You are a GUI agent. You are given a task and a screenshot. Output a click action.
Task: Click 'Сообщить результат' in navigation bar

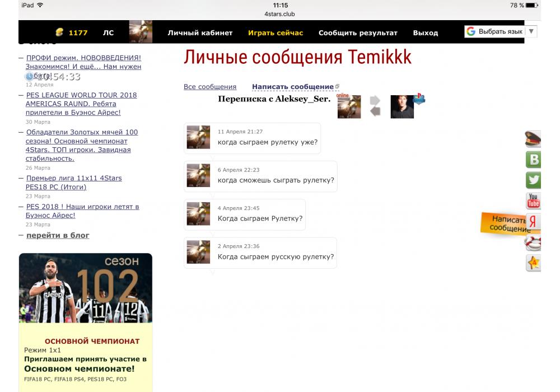click(358, 33)
